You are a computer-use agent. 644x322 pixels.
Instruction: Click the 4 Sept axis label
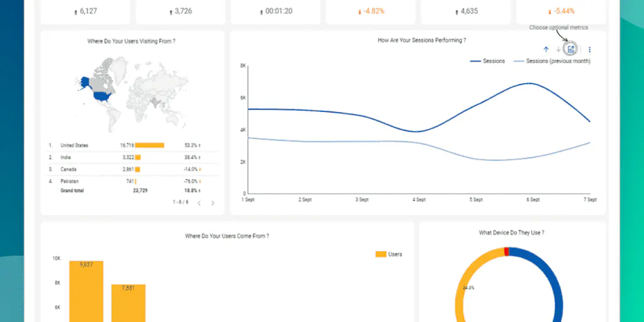click(419, 199)
